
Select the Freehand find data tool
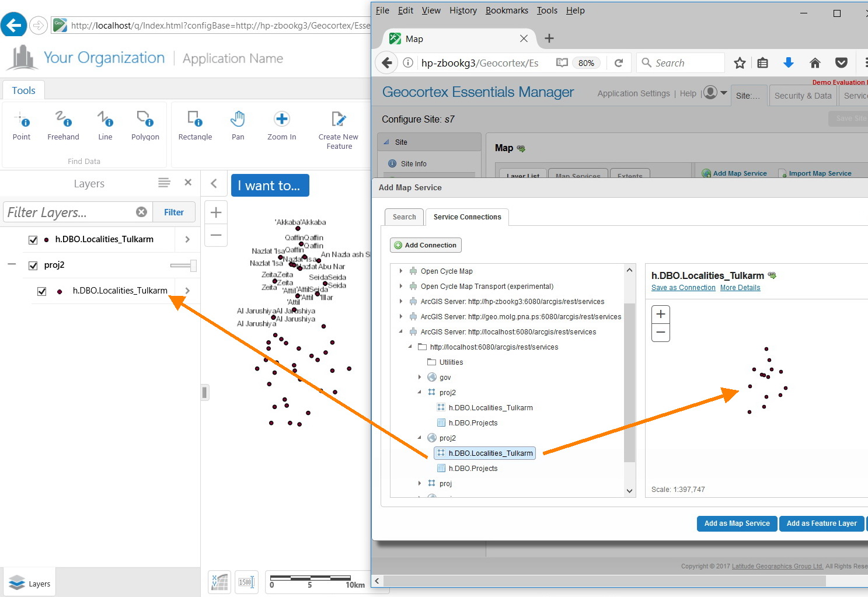pyautogui.click(x=63, y=125)
